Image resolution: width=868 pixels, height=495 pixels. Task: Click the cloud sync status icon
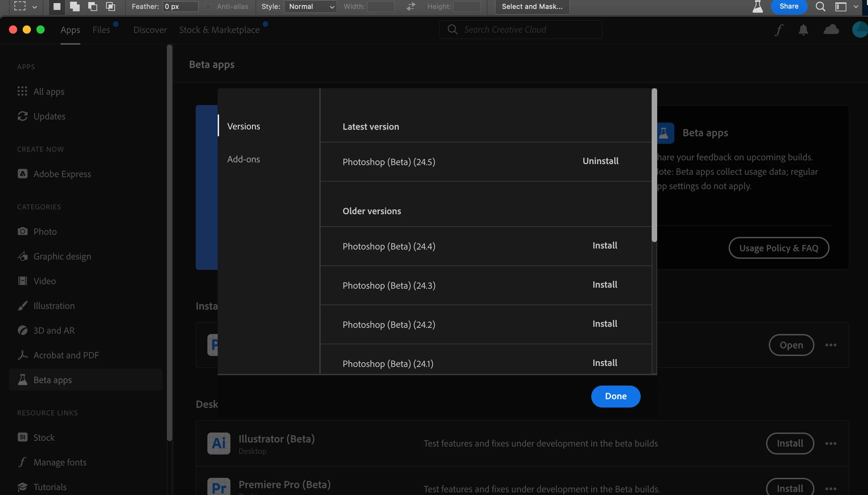[831, 30]
